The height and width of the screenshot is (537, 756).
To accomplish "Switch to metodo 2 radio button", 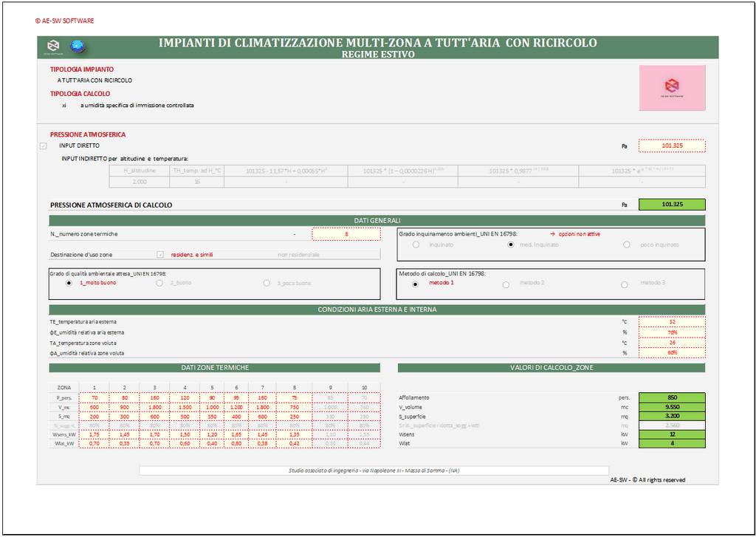I will point(506,283).
